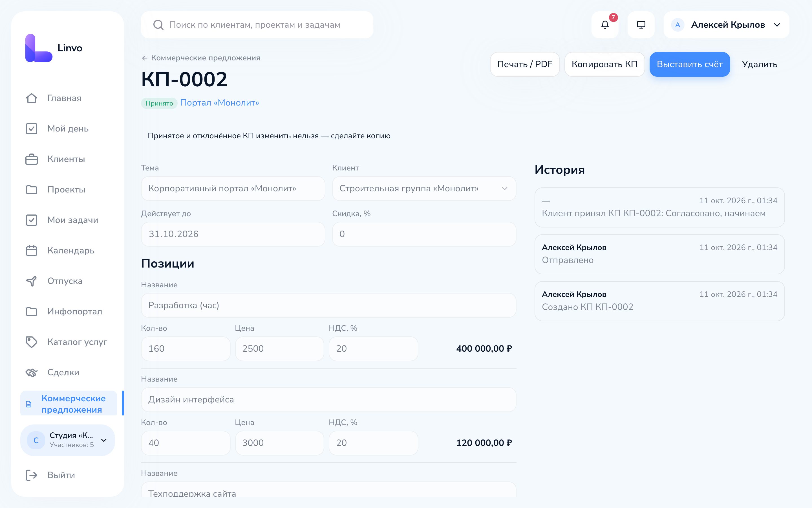Click the Кол-во field with 160
Screen dimensions: 812x508
pos(186,349)
